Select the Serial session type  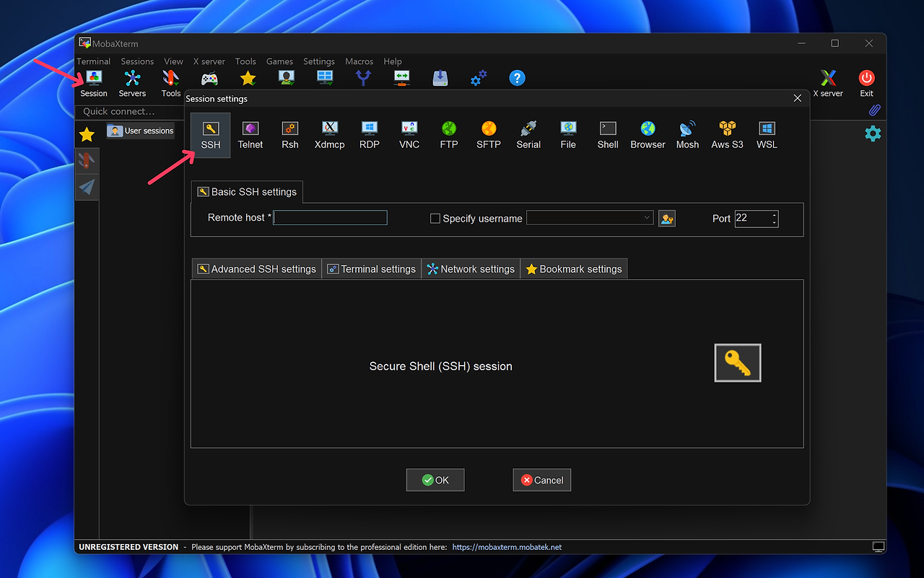[x=528, y=135]
